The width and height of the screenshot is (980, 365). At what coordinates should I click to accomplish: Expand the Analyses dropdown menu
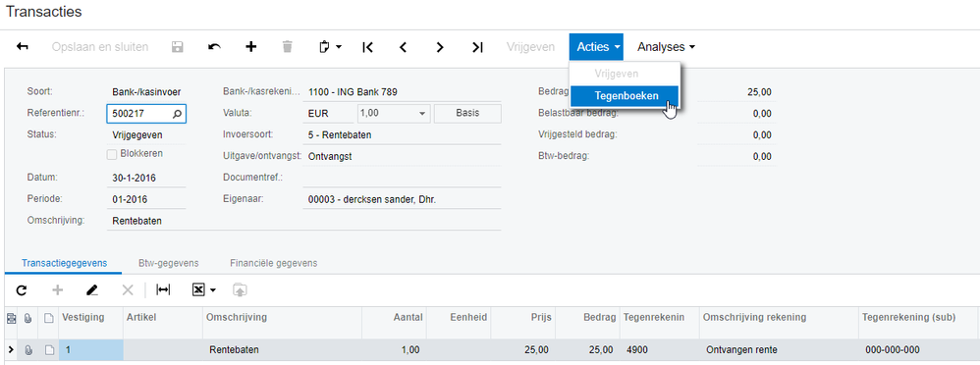click(x=666, y=47)
